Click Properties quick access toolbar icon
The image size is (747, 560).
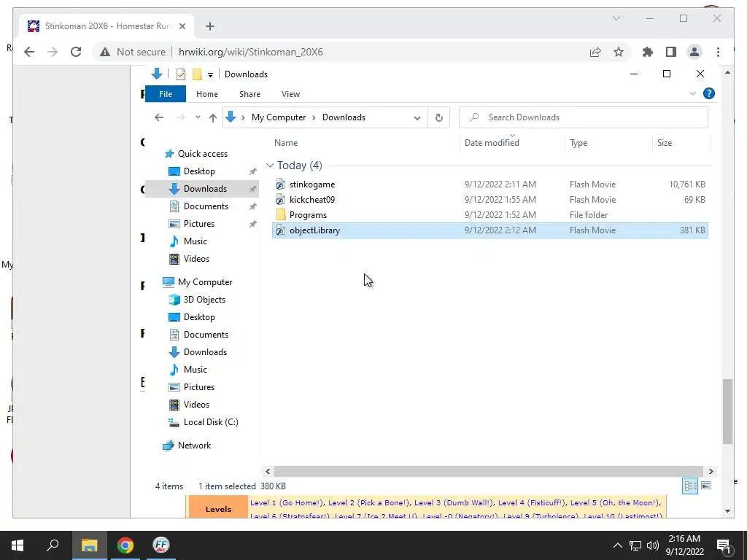pyautogui.click(x=181, y=74)
